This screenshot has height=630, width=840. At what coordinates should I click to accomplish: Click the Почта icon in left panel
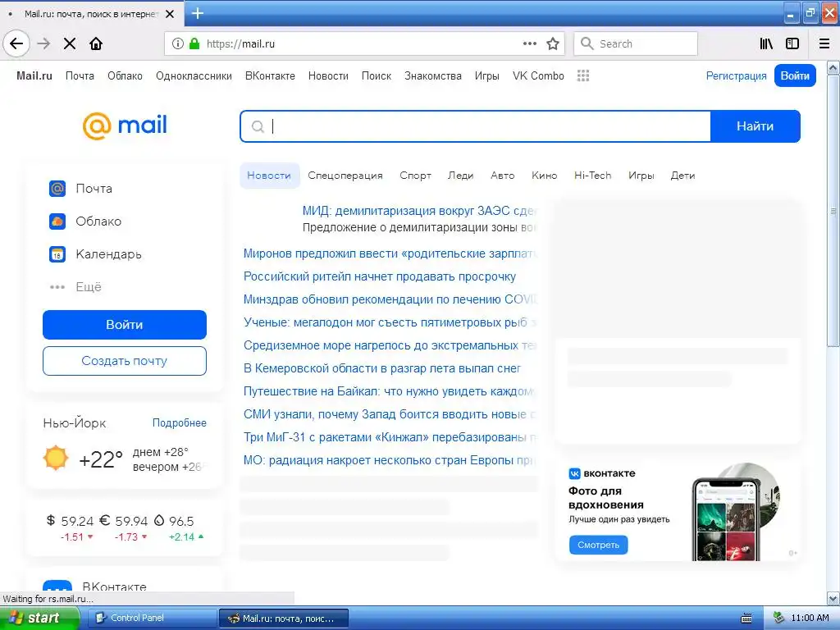click(57, 189)
